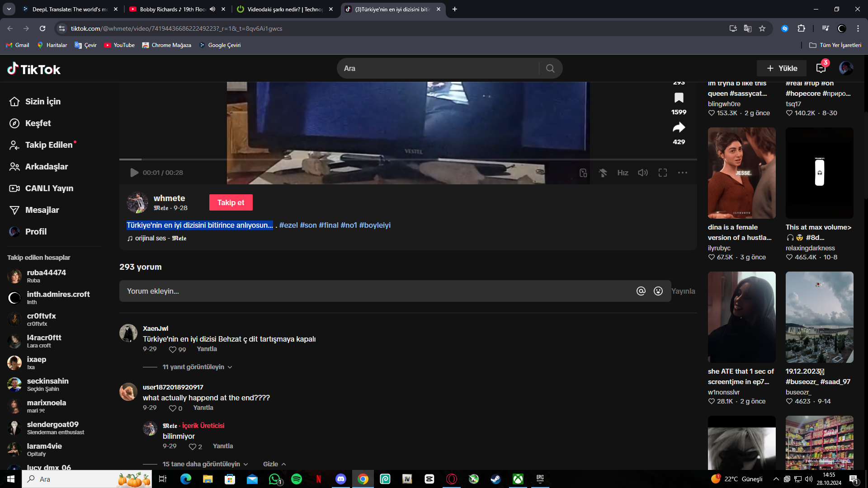
Task: Like XaenJwl's comment with the heart icon
Action: [x=172, y=349]
